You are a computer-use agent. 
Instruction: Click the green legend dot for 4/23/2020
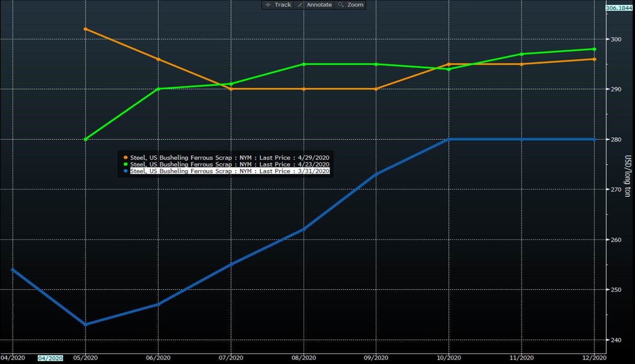126,164
